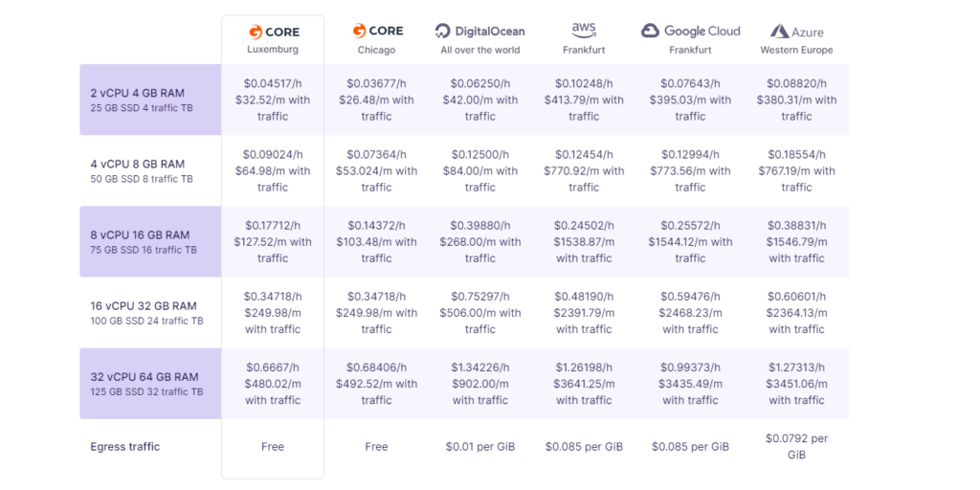Click the G-Core logo above Luxemburg
This screenshot has height=490, width=980.
(x=273, y=32)
